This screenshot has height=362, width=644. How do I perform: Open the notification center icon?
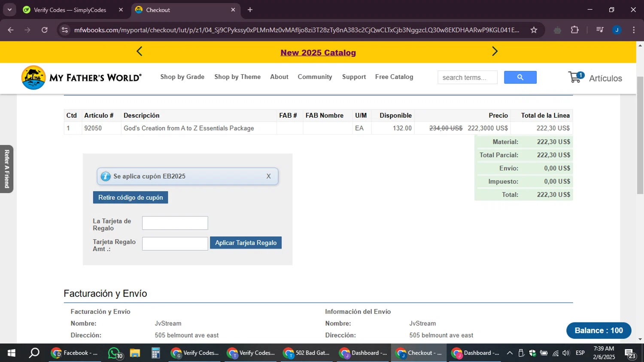click(x=630, y=353)
